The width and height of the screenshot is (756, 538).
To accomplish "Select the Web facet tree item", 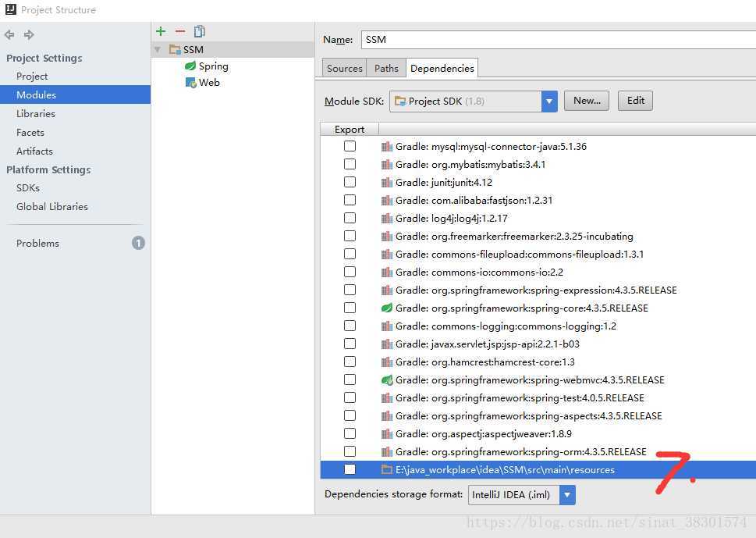I will [209, 83].
